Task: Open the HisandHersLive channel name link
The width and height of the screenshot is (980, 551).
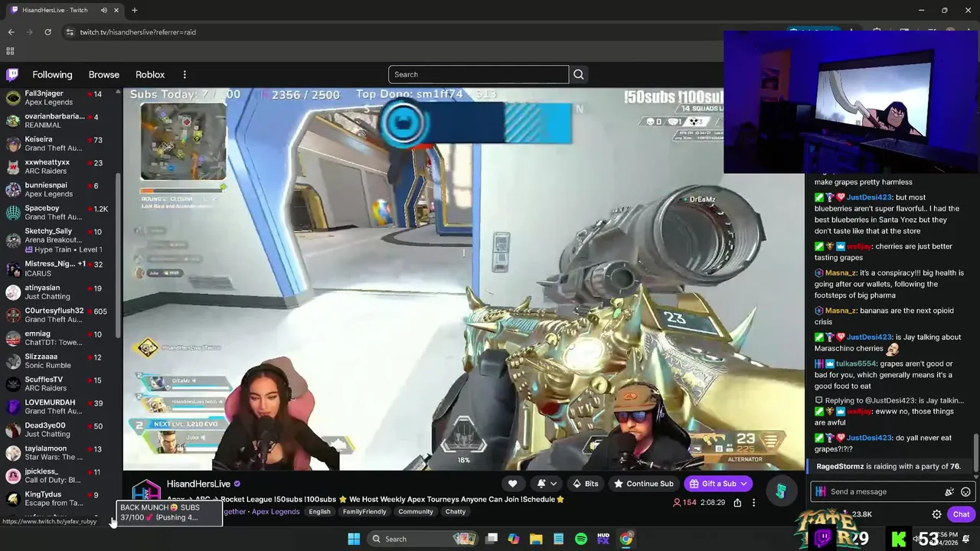Action: 198,484
